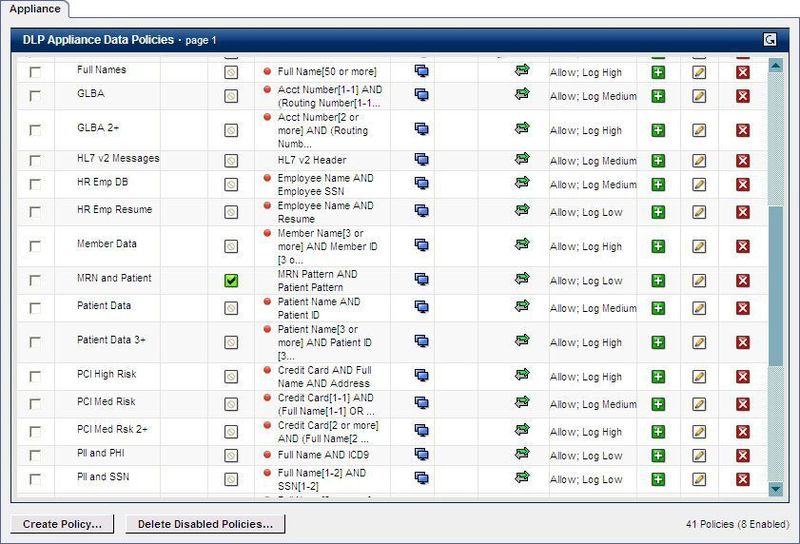Click the scrollbar up arrow
The height and width of the screenshot is (544, 800).
point(776,65)
